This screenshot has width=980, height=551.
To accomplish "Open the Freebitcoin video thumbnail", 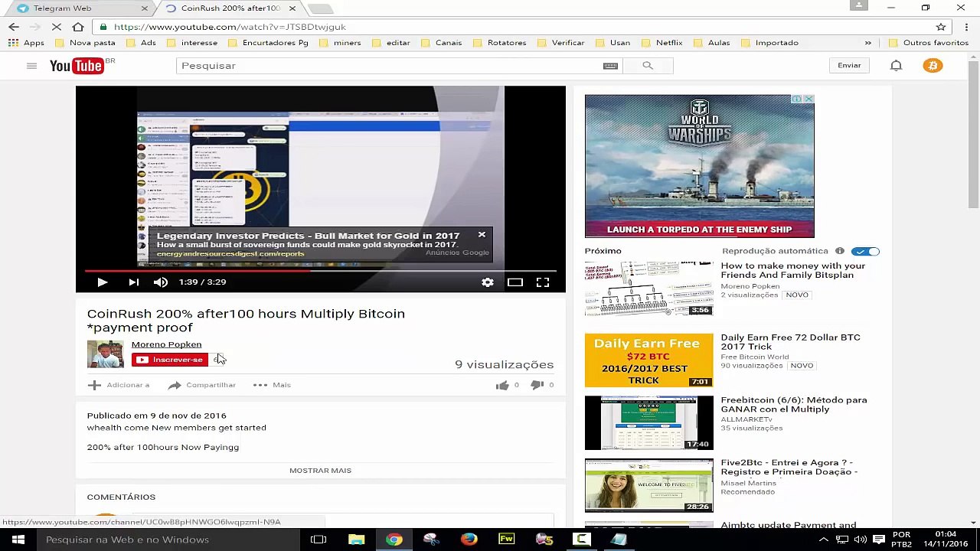I will [648, 423].
